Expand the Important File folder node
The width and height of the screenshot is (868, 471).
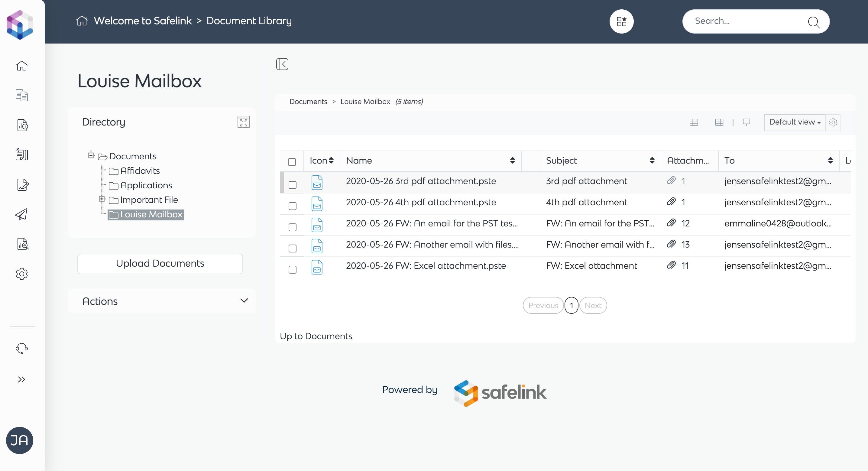click(102, 199)
